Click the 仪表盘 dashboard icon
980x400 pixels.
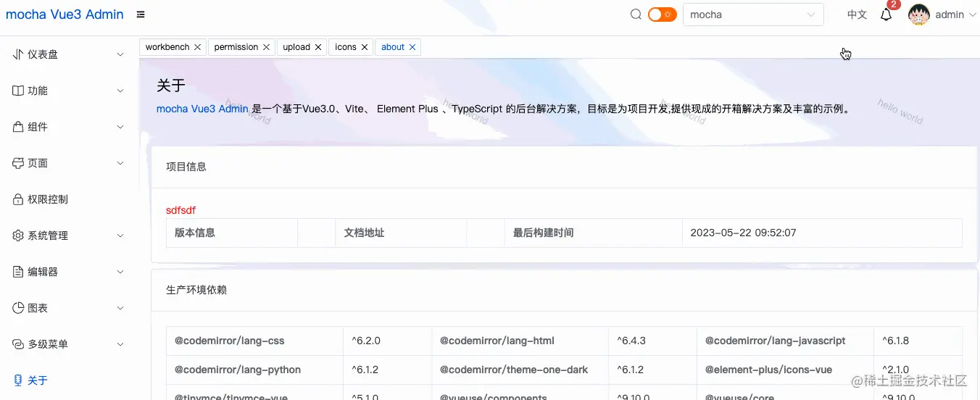19,54
